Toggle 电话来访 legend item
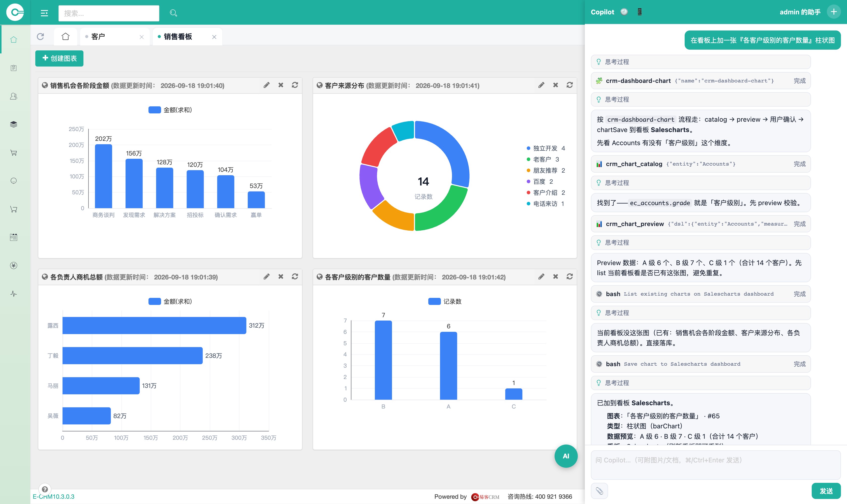The height and width of the screenshot is (504, 847). [x=545, y=203]
